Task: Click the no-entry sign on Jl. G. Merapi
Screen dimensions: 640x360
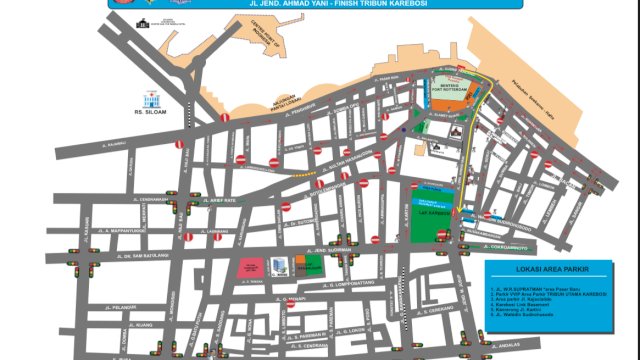Action: [291, 304]
